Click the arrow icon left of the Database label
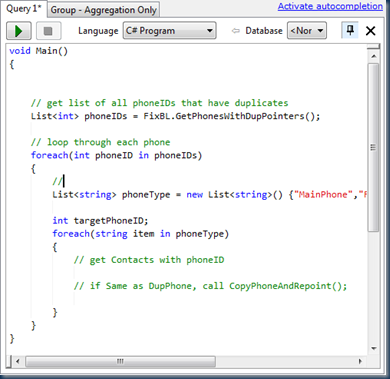Viewport: 390px width, 379px height. [236, 31]
